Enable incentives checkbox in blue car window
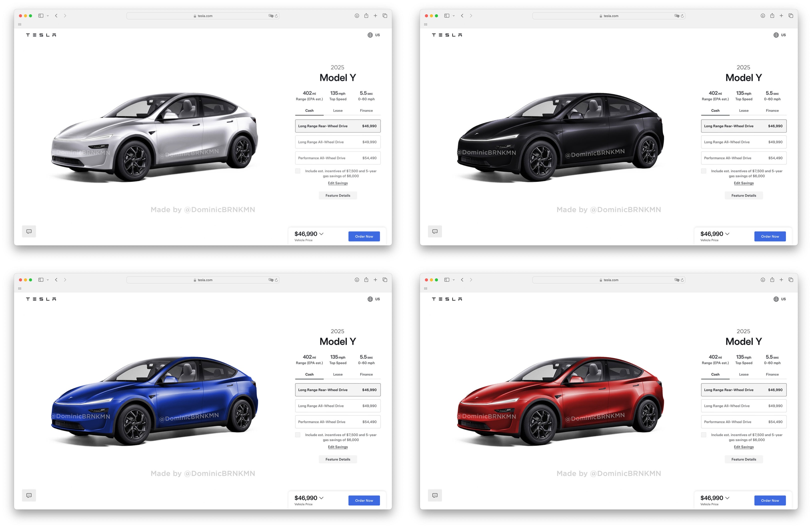This screenshot has height=528, width=812. click(x=298, y=435)
